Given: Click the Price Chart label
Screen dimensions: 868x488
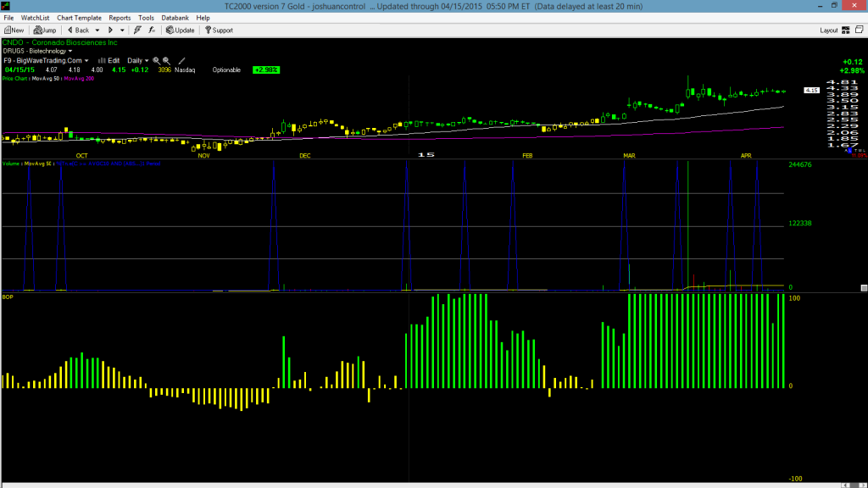Looking at the screenshot, I should tap(14, 79).
